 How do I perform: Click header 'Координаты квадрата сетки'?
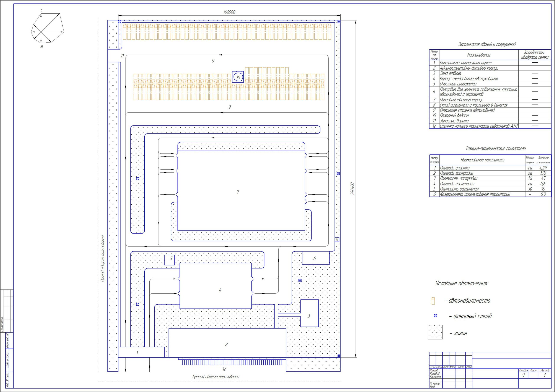(535, 55)
